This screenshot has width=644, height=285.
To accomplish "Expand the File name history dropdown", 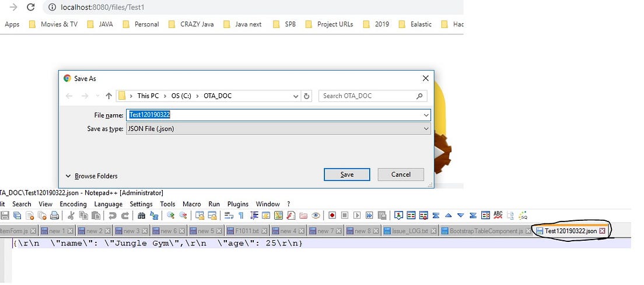I will click(426, 115).
